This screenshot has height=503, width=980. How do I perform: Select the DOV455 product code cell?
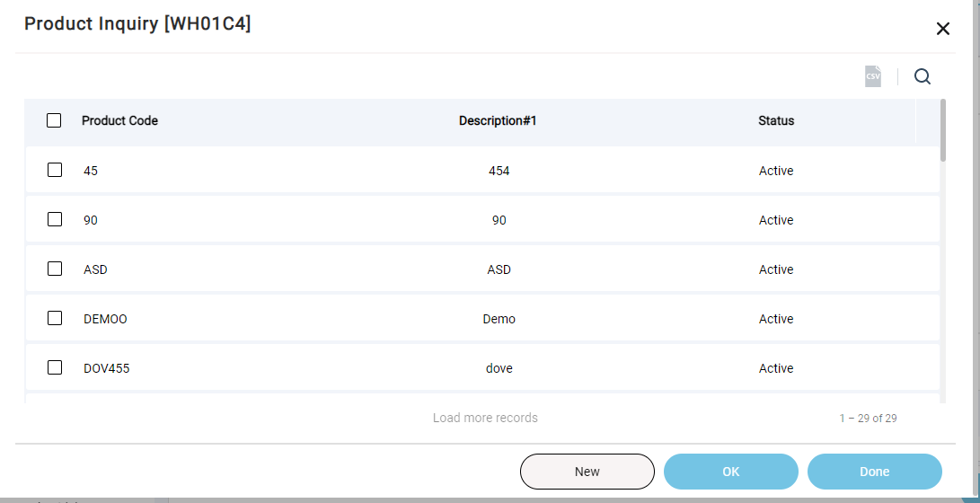coord(106,368)
